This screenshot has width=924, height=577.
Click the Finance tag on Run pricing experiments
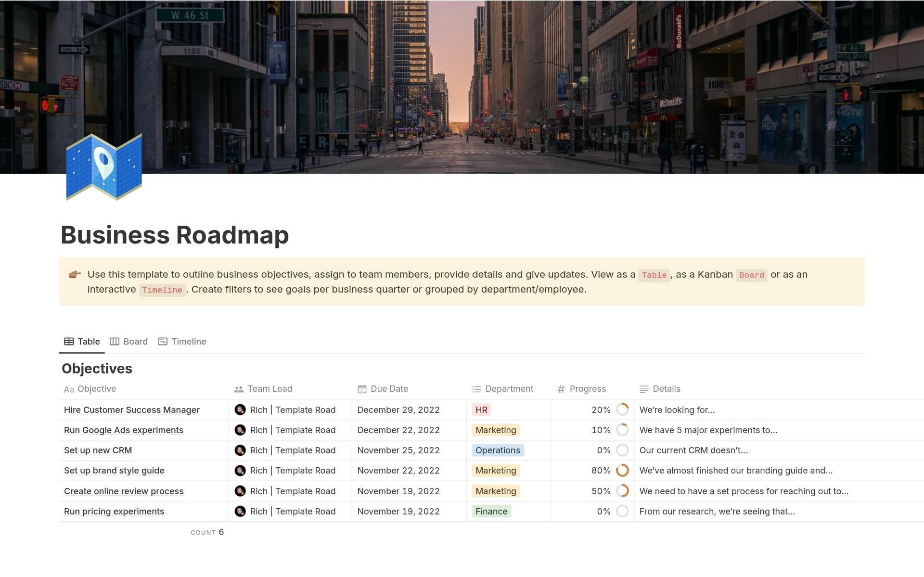coord(491,511)
